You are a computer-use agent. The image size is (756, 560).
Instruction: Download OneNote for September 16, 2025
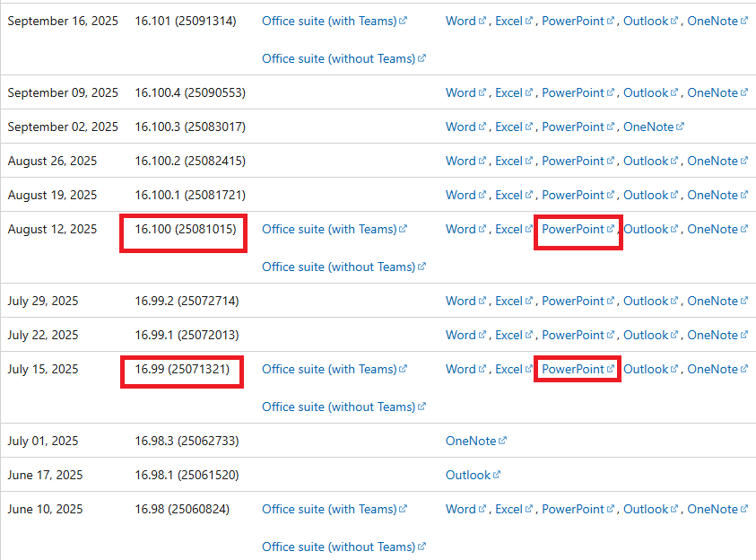[717, 22]
